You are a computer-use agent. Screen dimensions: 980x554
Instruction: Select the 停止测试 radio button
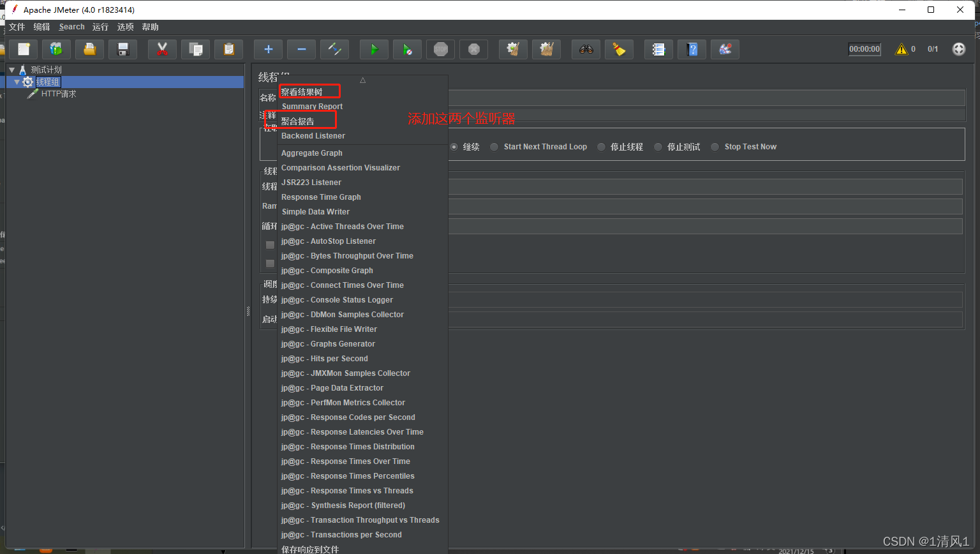[x=658, y=147]
